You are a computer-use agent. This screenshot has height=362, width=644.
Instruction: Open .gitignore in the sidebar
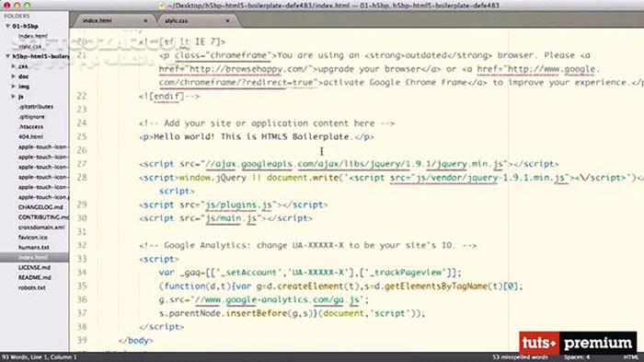point(31,117)
